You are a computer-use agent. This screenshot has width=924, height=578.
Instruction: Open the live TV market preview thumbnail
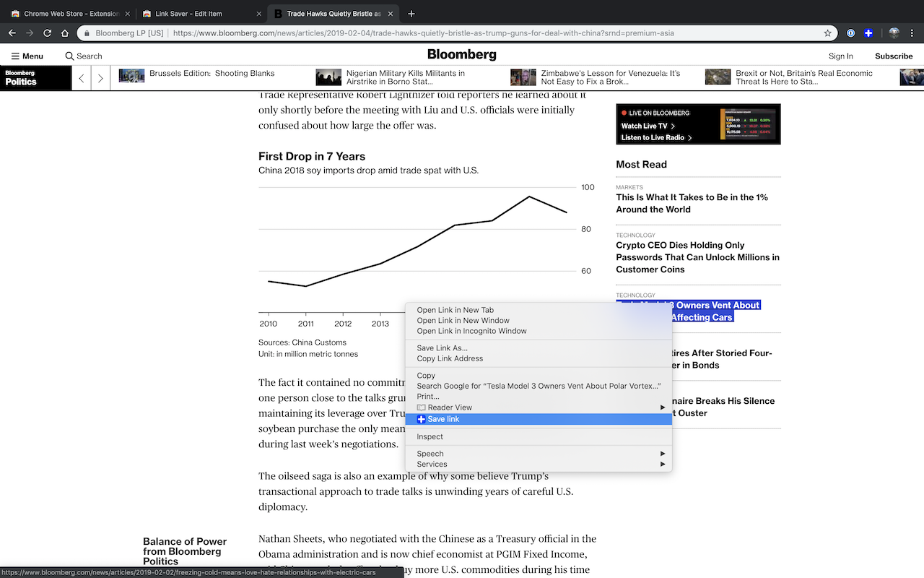click(748, 124)
